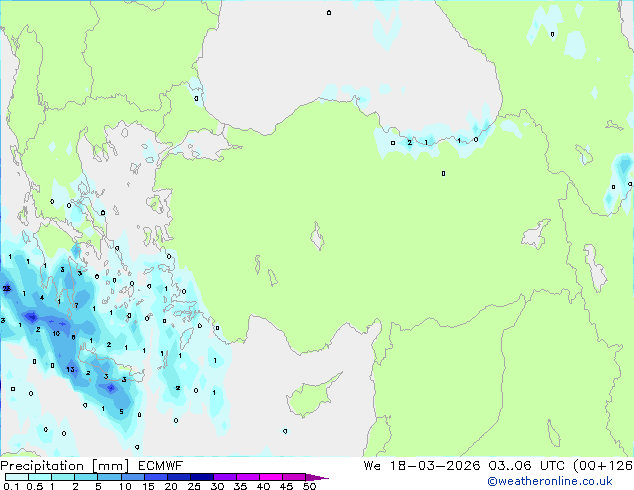Viewport: 634px width, 490px height.
Task: Click the 0.5–1 mm legend color box
Action: tap(40, 477)
